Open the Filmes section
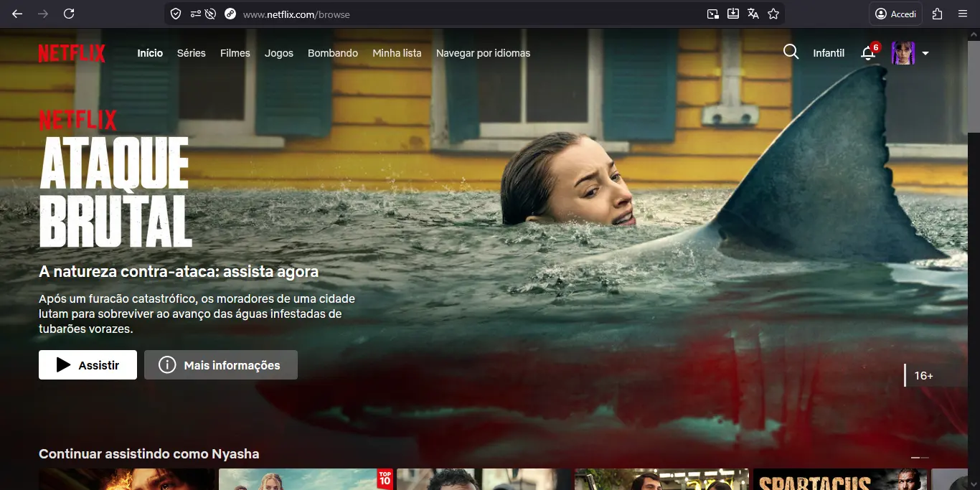Viewport: 980px width, 490px height. [x=235, y=53]
